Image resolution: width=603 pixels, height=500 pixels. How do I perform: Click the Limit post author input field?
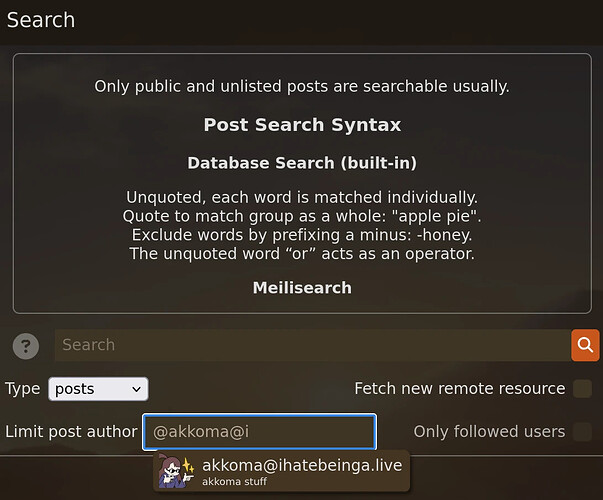(259, 432)
